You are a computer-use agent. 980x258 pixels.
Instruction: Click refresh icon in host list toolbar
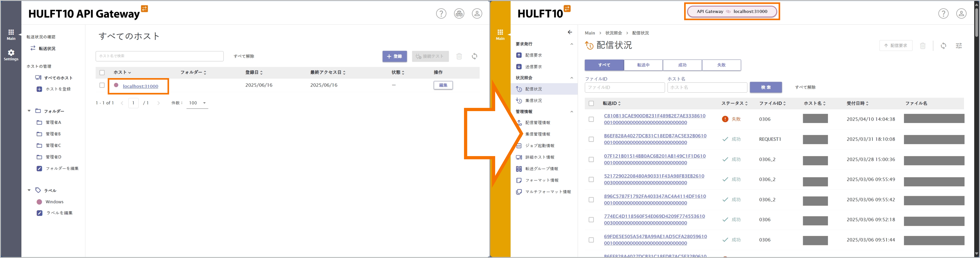pyautogui.click(x=474, y=56)
